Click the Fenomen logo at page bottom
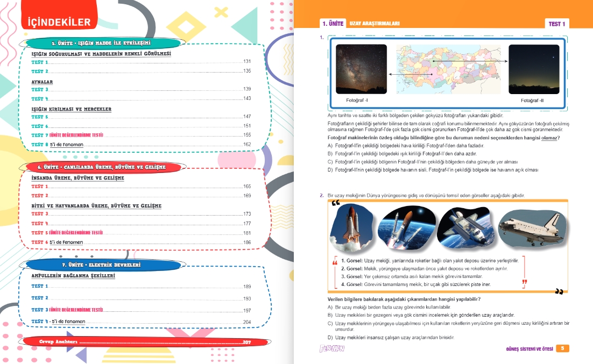The width and height of the screenshot is (593, 364). pos(332,348)
